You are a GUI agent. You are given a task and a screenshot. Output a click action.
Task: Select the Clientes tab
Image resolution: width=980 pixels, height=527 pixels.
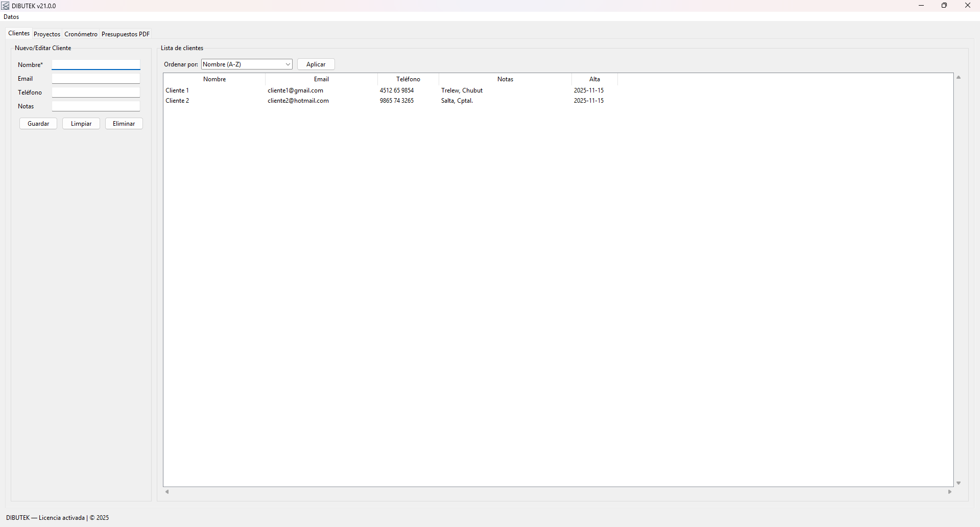(19, 33)
